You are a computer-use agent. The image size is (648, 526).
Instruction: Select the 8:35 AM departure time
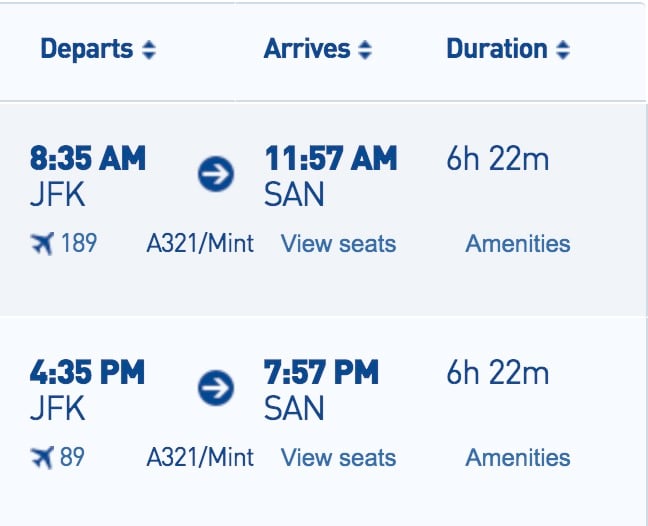pos(88,159)
